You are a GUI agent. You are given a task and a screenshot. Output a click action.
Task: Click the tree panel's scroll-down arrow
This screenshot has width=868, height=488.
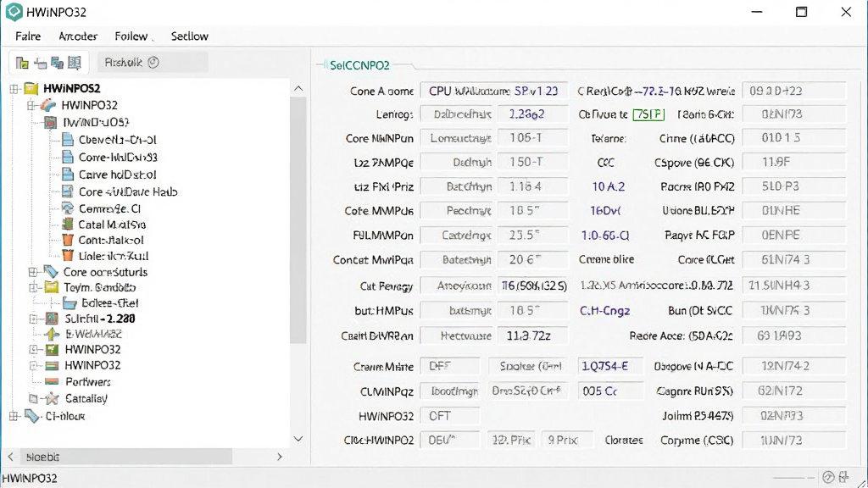(x=298, y=439)
